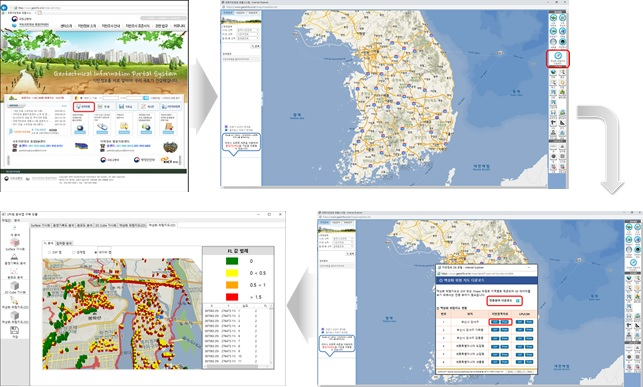Click the blue map thumbnail in homepage contact row
643x387 pixels.
coord(81,146)
